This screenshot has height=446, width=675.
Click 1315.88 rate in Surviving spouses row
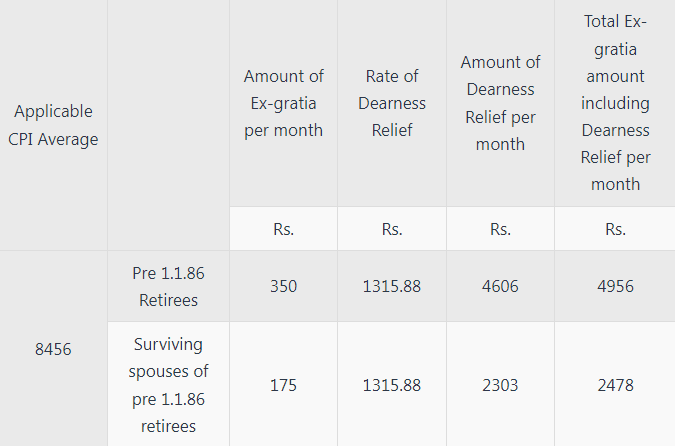point(392,385)
